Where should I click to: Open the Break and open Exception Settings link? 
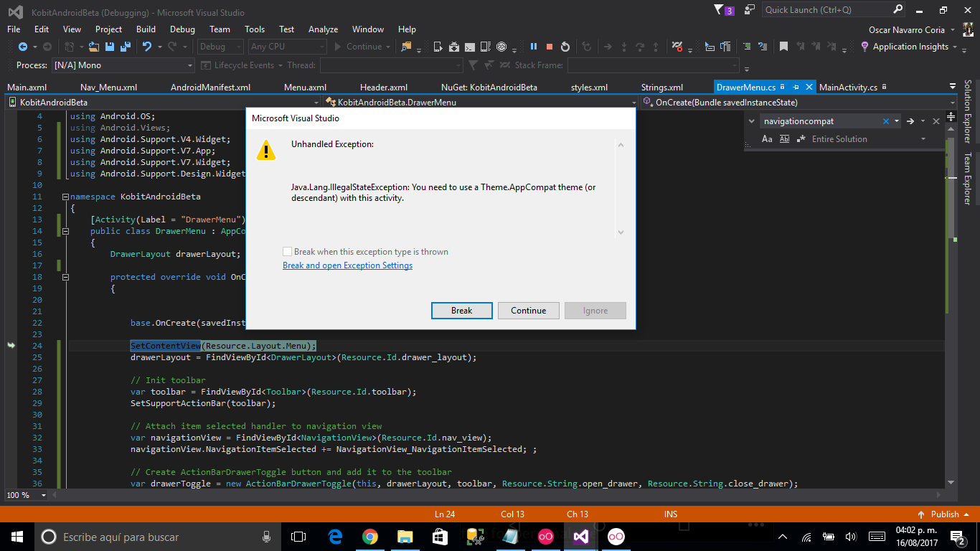coord(347,265)
